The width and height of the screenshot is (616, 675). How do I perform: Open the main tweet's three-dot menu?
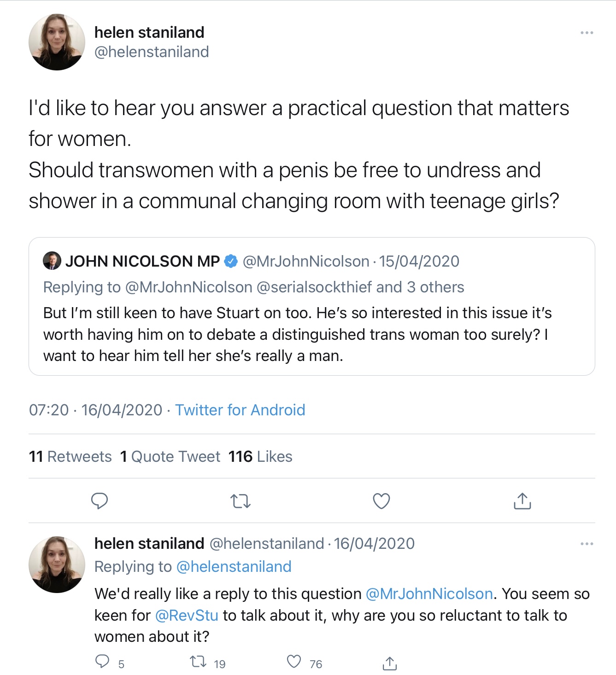pyautogui.click(x=587, y=33)
